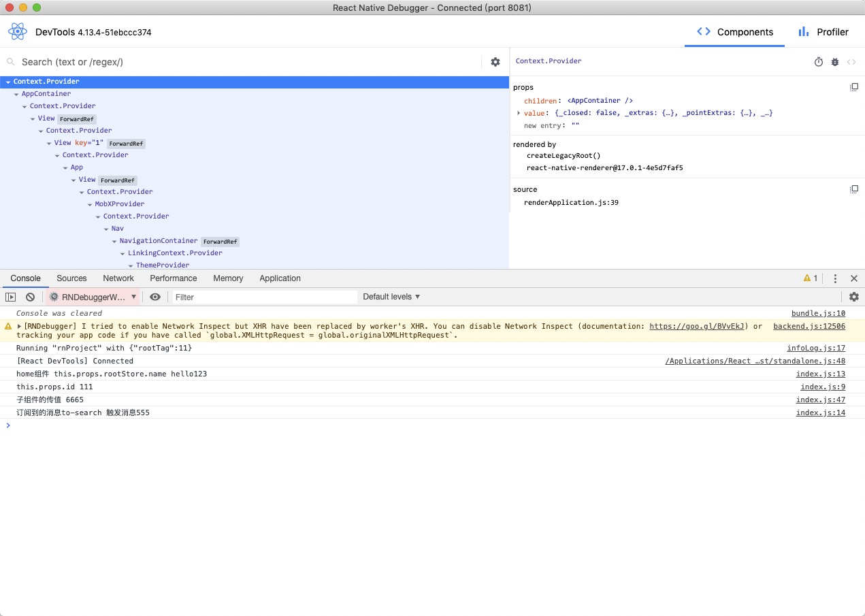This screenshot has height=616, width=865.
Task: Create live expression with the eye icon
Action: tap(155, 297)
